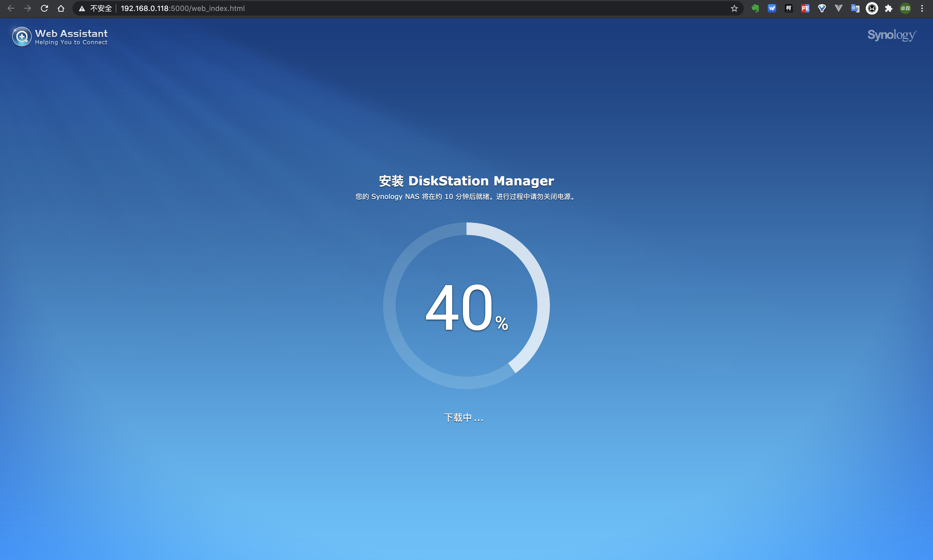Open the Evernote elephant extension
The width and height of the screenshot is (933, 560).
755,8
